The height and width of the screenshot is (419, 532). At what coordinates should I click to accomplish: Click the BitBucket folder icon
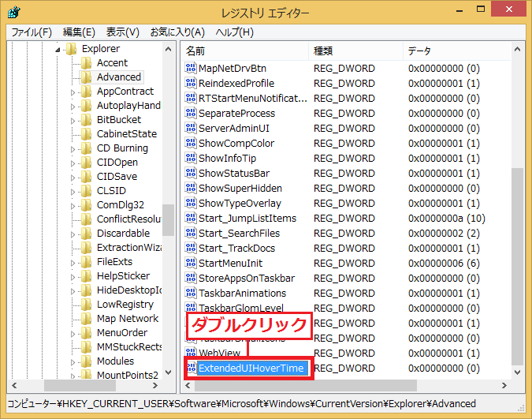click(86, 120)
